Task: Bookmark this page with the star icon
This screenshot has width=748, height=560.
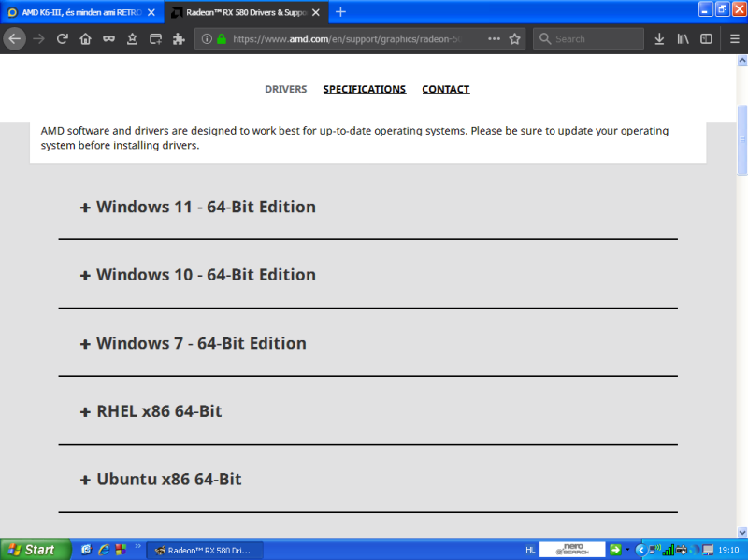Action: [x=515, y=39]
